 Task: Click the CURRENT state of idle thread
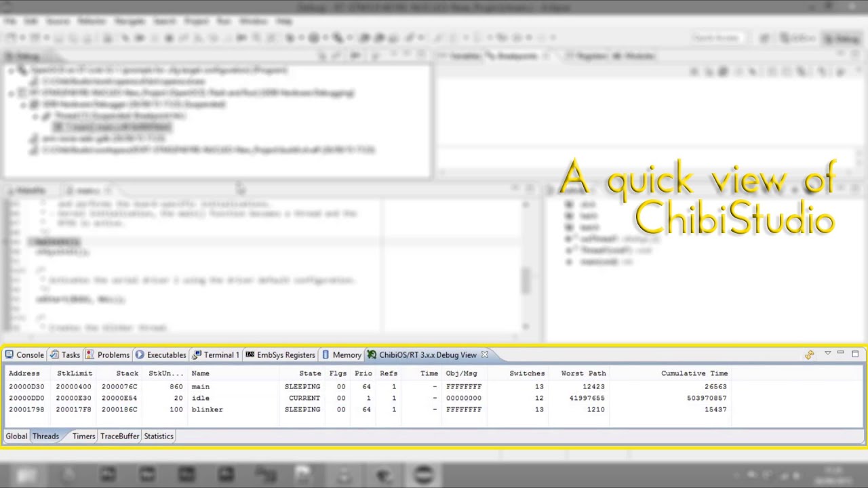[304, 398]
